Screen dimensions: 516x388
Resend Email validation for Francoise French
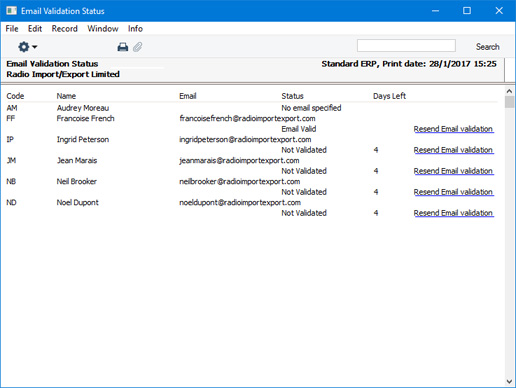click(454, 129)
